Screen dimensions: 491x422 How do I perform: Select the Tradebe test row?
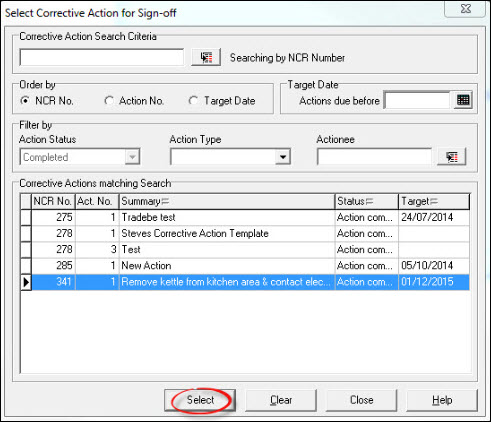[x=245, y=217]
